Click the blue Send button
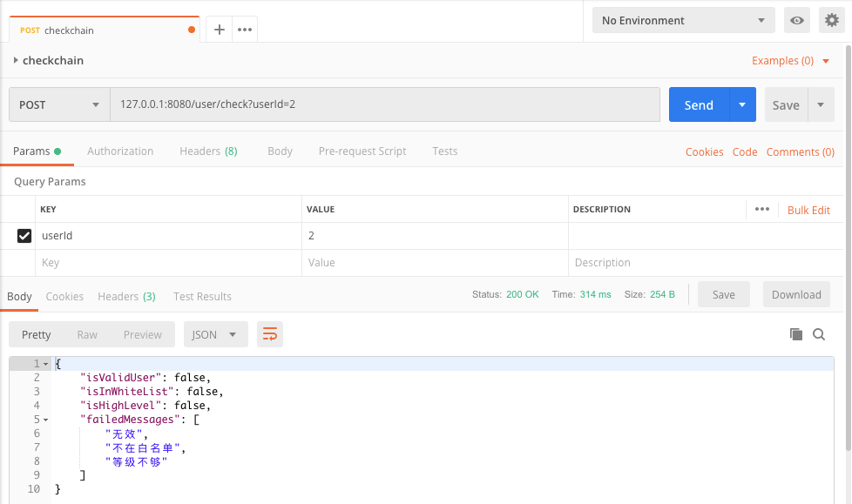Image resolution: width=852 pixels, height=504 pixels. (699, 104)
